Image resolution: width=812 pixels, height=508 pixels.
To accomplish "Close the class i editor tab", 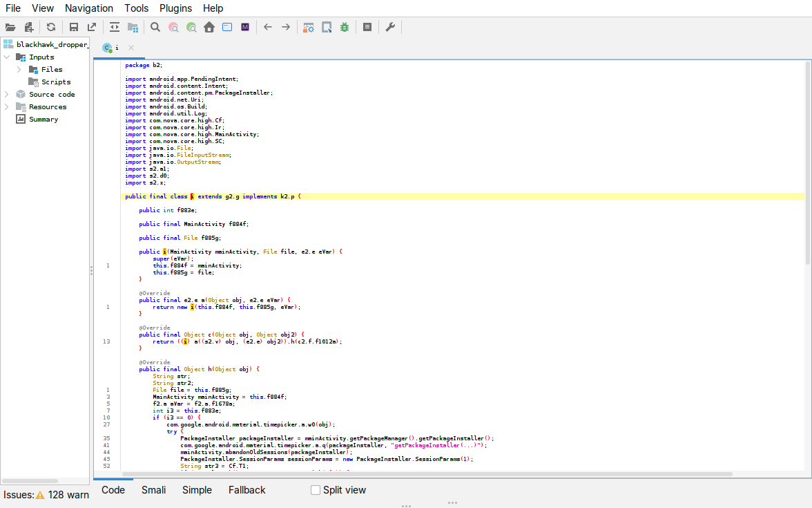I will tap(131, 48).
